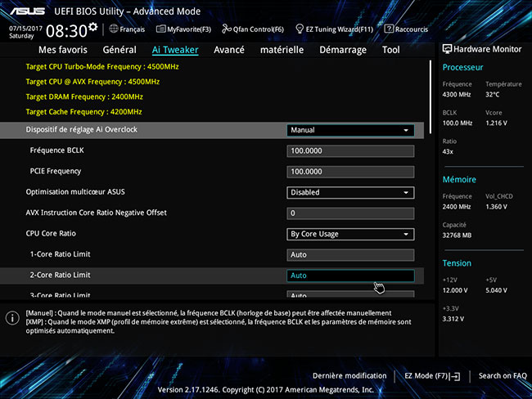Select the Fréquence BCLK input field
532x399 pixels.
[x=350, y=151]
